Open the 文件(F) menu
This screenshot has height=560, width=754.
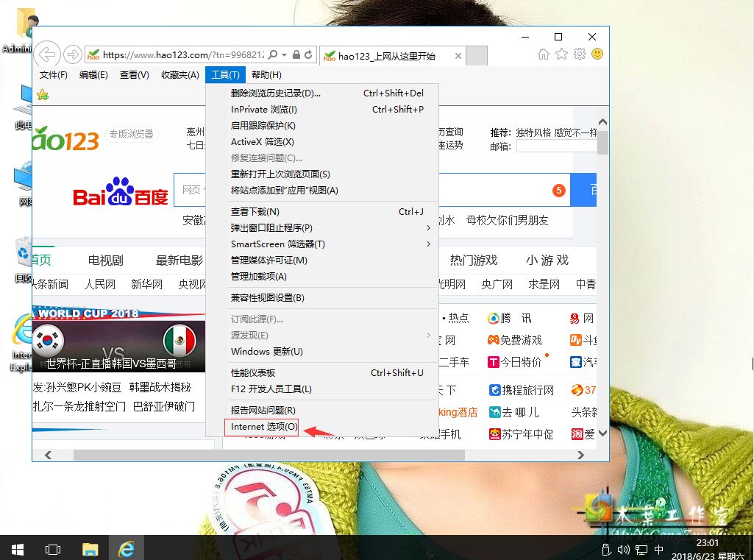54,74
